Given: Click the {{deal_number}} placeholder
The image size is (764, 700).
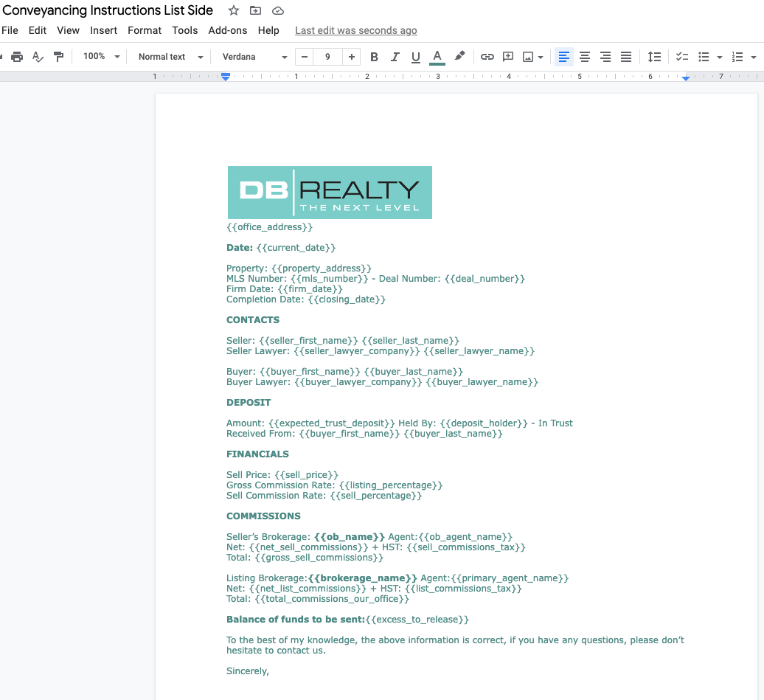Looking at the screenshot, I should pos(485,279).
